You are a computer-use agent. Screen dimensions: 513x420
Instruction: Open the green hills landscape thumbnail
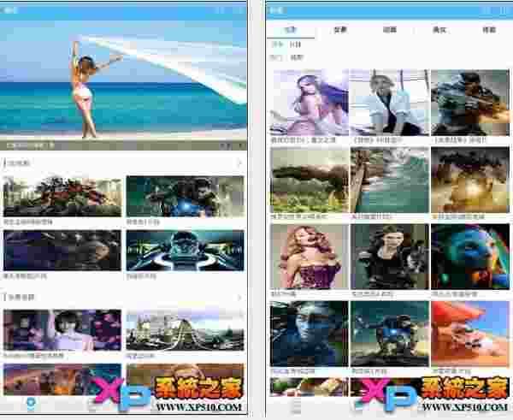click(x=310, y=180)
